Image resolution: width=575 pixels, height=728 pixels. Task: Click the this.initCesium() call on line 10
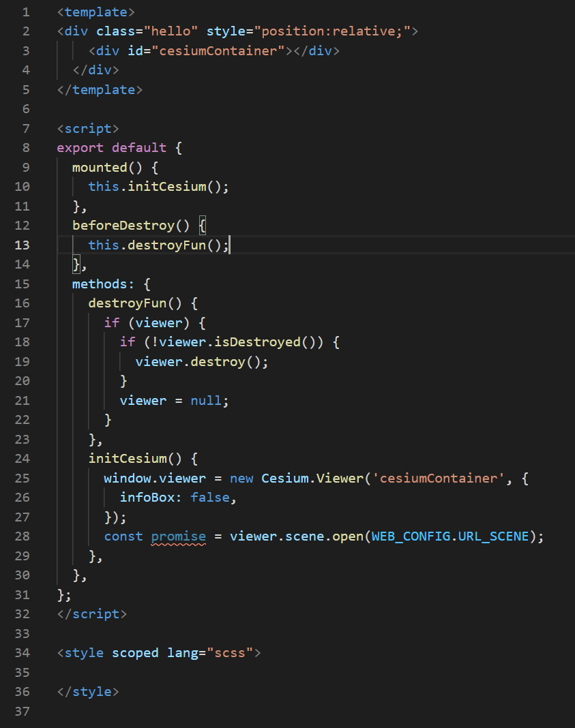[158, 187]
